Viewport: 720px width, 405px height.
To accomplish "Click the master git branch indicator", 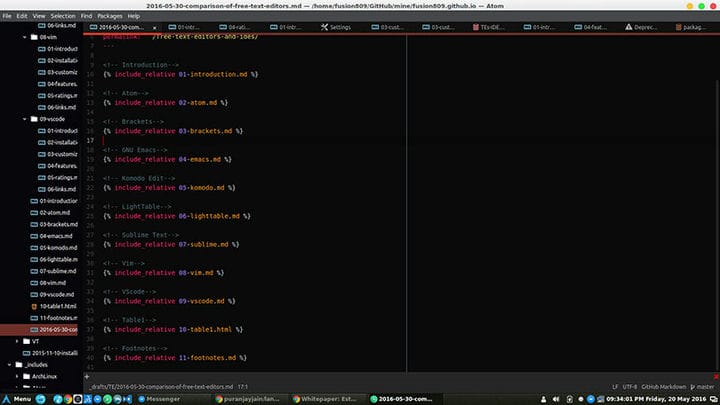I will coord(702,387).
